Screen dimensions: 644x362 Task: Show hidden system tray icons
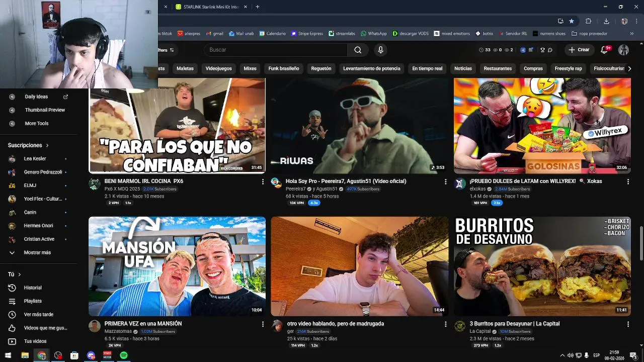[562, 355]
